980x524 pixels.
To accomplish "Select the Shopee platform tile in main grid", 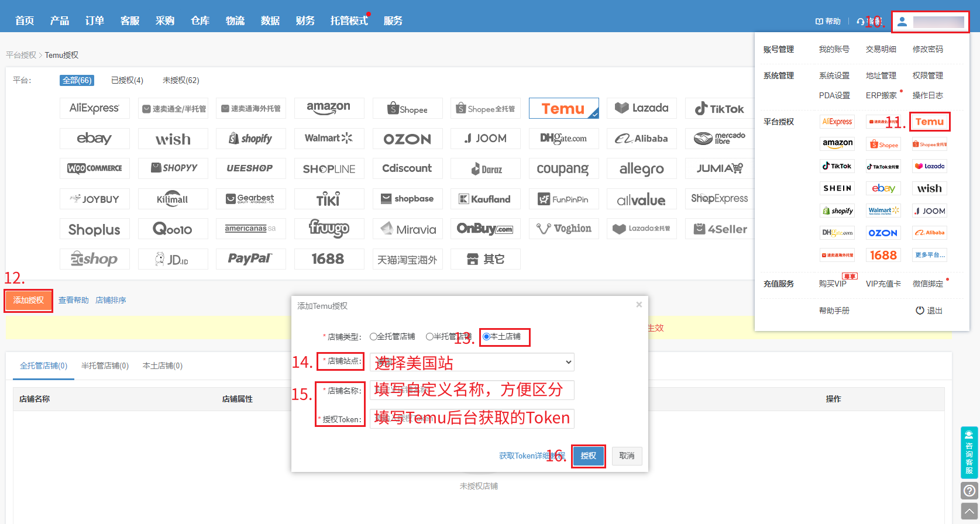I will pyautogui.click(x=407, y=108).
